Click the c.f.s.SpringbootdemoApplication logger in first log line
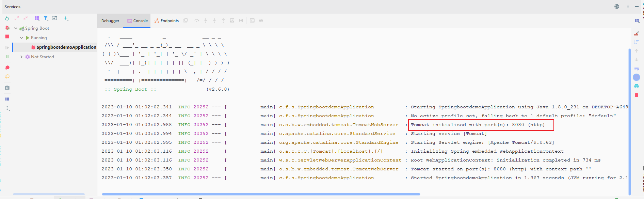The width and height of the screenshot is (644, 199). 326,107
